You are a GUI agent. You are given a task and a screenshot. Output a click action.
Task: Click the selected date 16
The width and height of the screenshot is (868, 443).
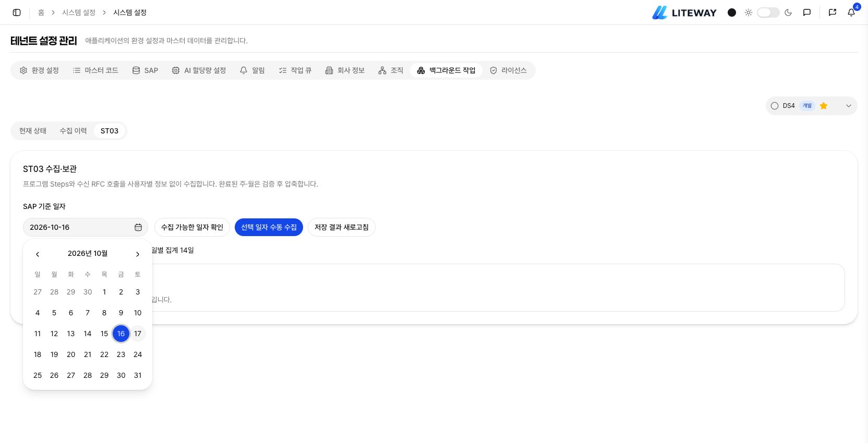point(121,334)
